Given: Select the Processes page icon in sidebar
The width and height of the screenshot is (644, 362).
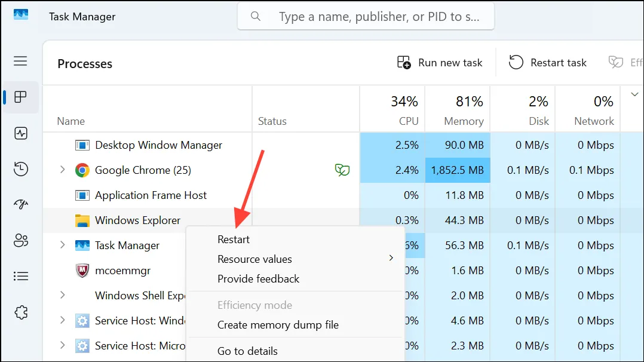Looking at the screenshot, I should [20, 97].
